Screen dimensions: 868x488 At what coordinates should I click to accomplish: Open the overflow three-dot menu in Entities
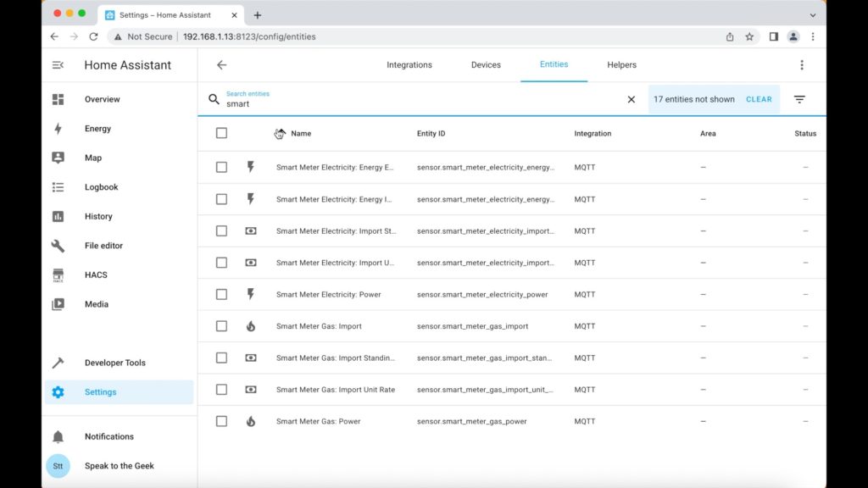click(802, 65)
